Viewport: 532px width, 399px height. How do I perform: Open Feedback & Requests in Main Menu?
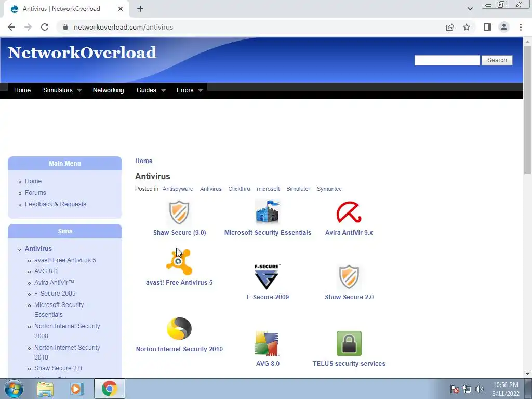tap(55, 204)
